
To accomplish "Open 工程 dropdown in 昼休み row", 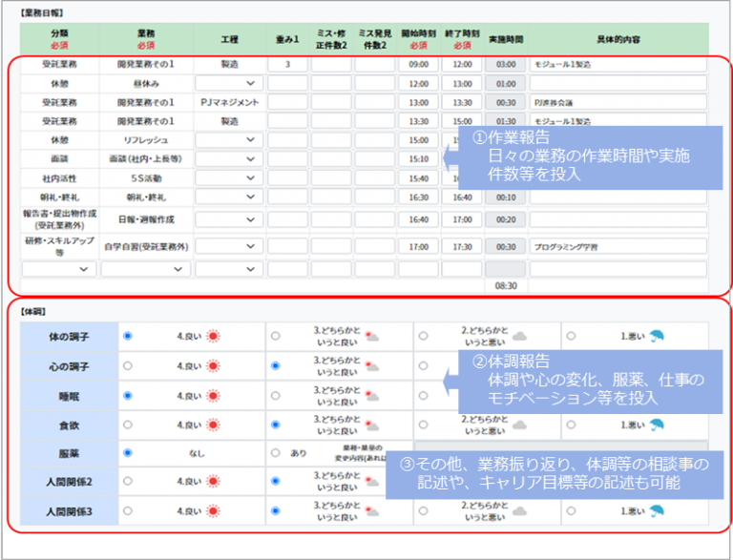I will point(229,84).
